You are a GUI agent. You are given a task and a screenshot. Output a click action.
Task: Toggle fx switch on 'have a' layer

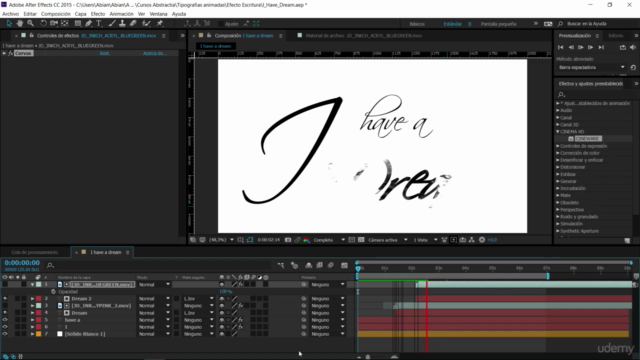(241, 320)
